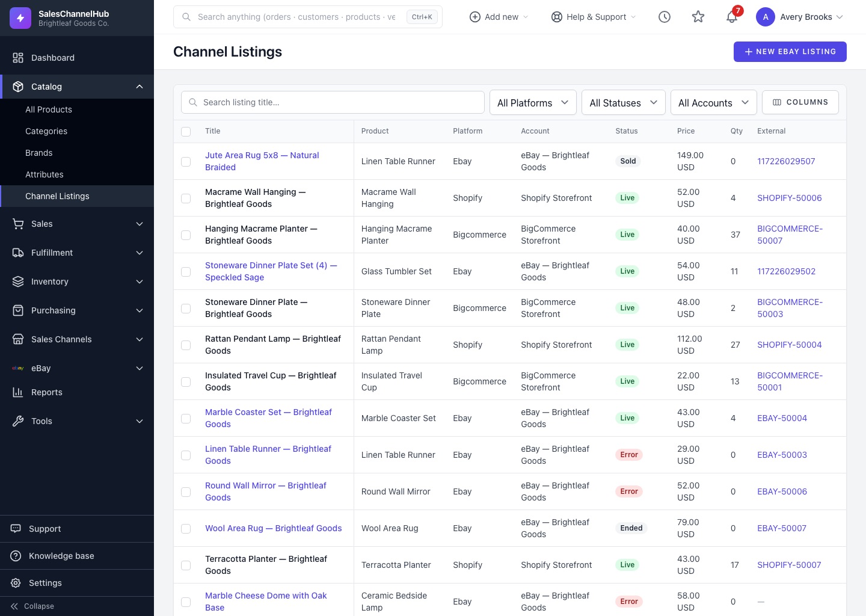Open the Columns button
Screen dimensions: 866x616
tap(800, 102)
